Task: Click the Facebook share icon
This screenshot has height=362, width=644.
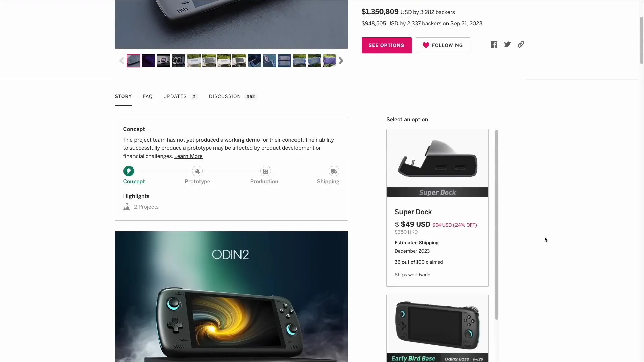Action: click(x=494, y=44)
